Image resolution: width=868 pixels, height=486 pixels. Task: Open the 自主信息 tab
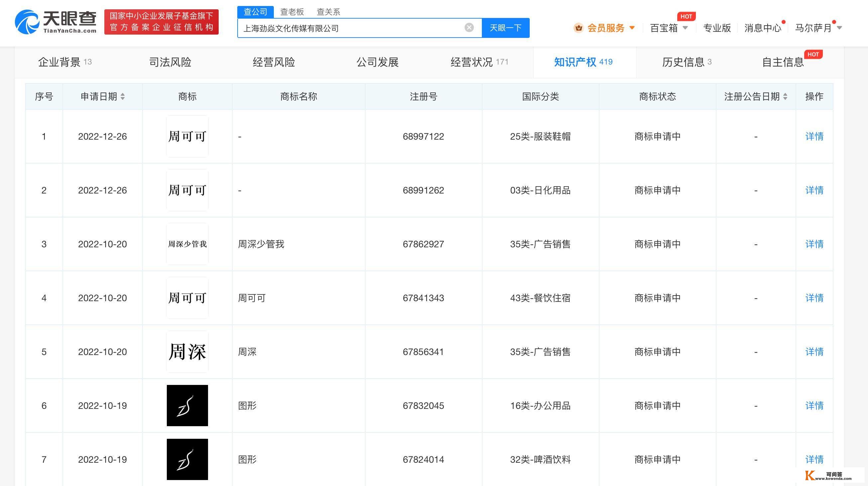[783, 62]
